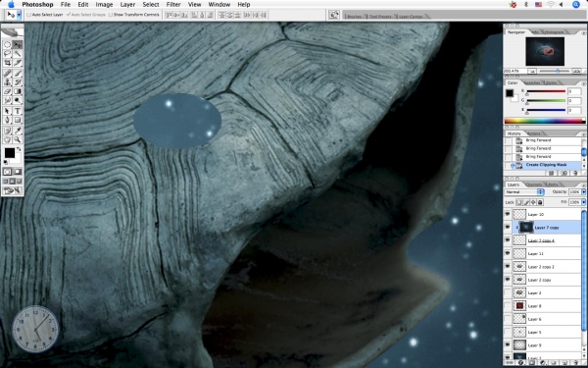Select the Type tool
Viewport: 588px width, 368px height.
[18, 111]
